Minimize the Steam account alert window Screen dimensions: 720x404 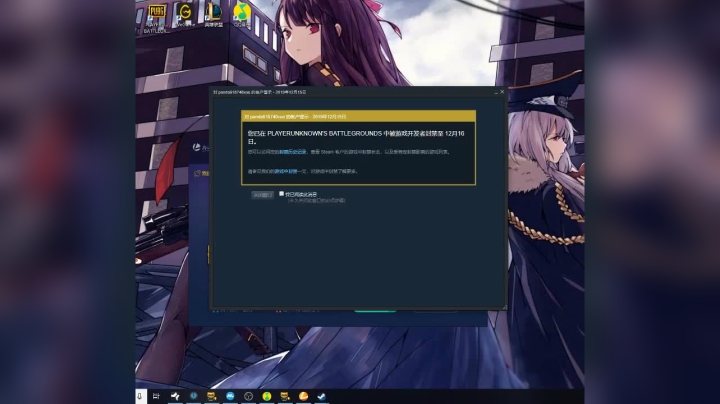click(x=496, y=92)
